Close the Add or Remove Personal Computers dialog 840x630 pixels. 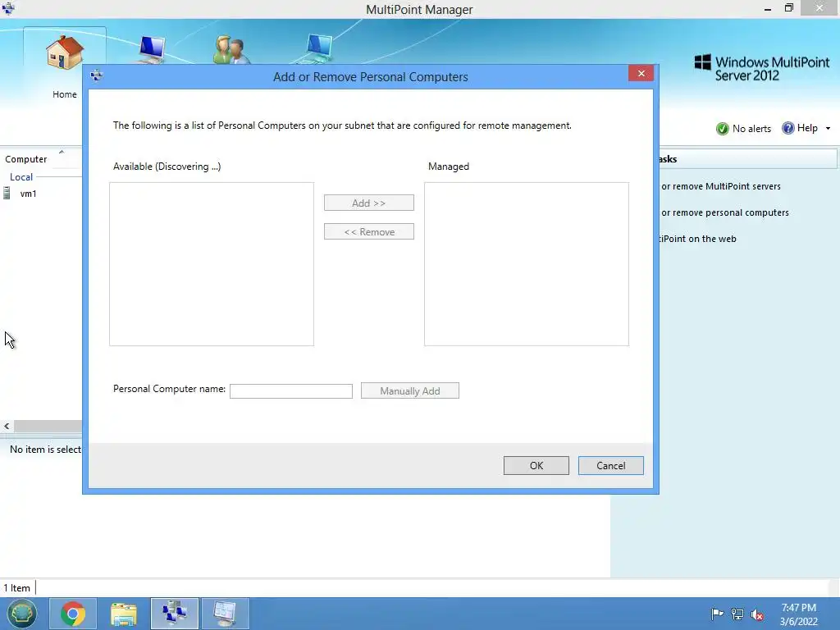coord(641,73)
